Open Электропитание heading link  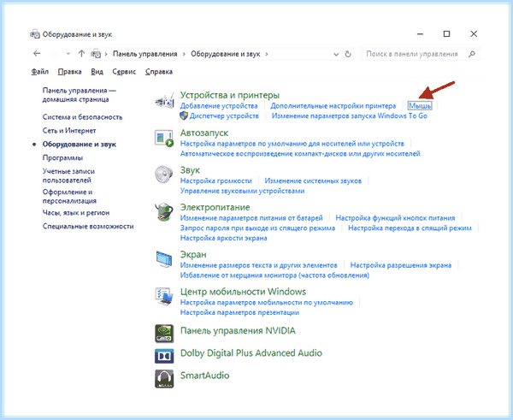click(215, 207)
